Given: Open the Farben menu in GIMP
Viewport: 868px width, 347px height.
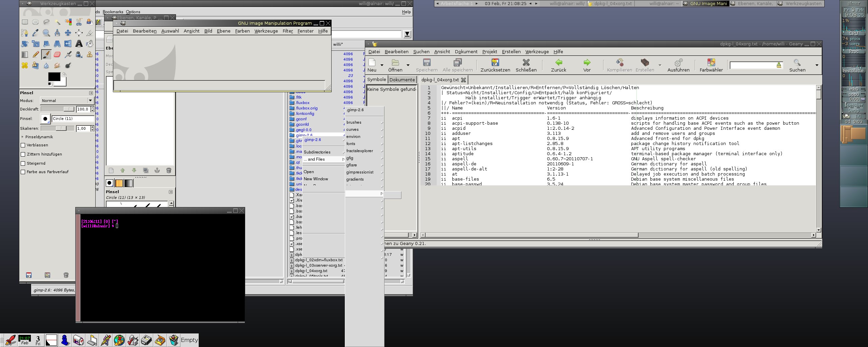Looking at the screenshot, I should point(242,31).
